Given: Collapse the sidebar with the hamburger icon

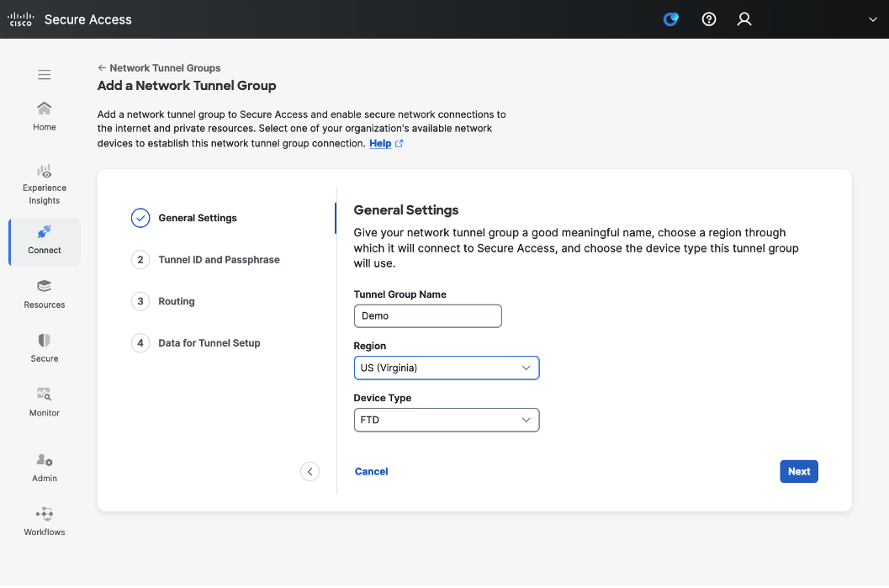Looking at the screenshot, I should (x=44, y=74).
